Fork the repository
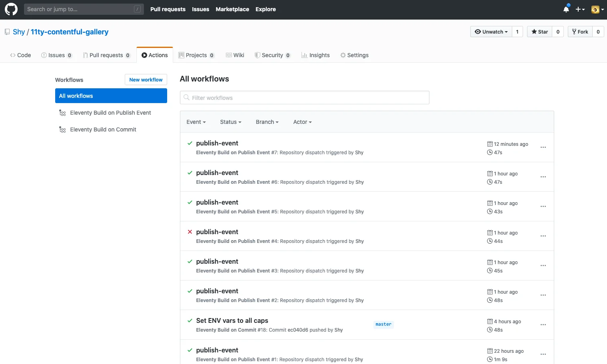 (580, 32)
